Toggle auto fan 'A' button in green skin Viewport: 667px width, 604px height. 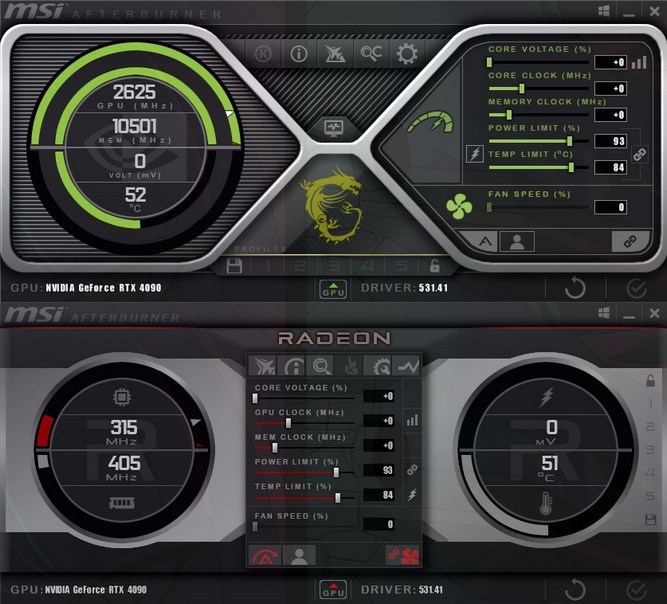tap(483, 242)
